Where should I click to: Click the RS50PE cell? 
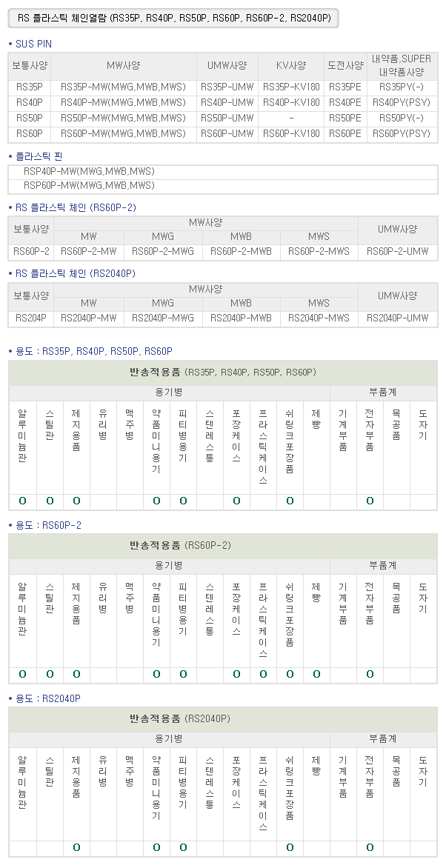pos(345,118)
